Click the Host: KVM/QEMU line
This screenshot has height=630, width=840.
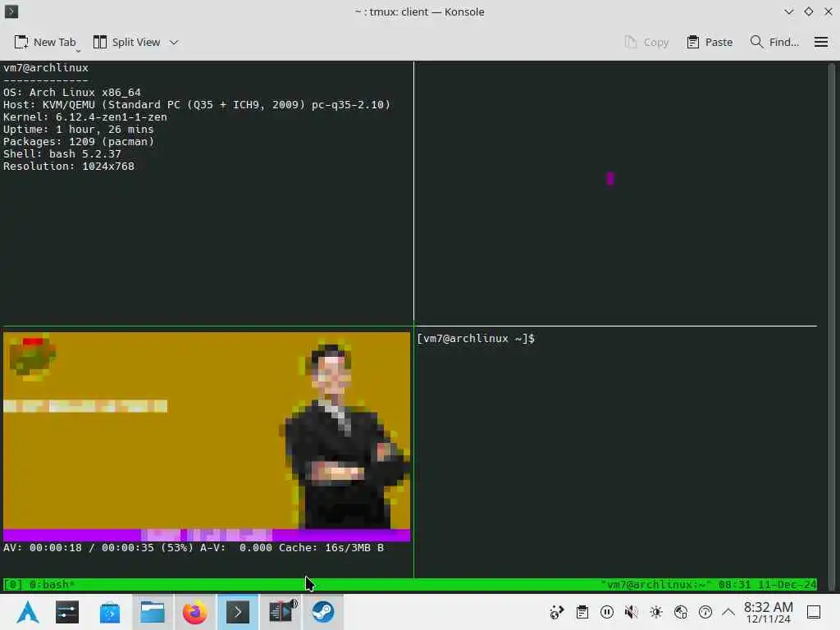tap(197, 104)
